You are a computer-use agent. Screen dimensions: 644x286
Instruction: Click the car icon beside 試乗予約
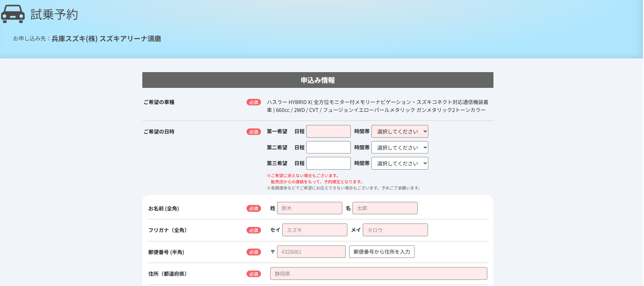pos(13,14)
